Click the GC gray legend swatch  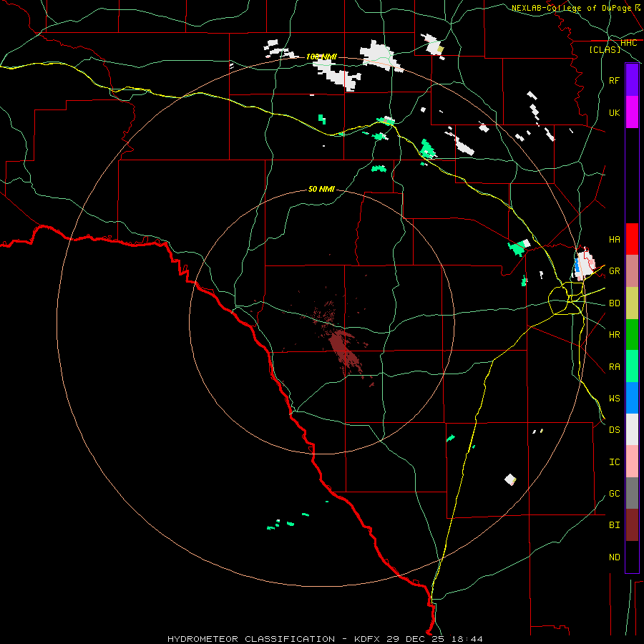coord(632,493)
